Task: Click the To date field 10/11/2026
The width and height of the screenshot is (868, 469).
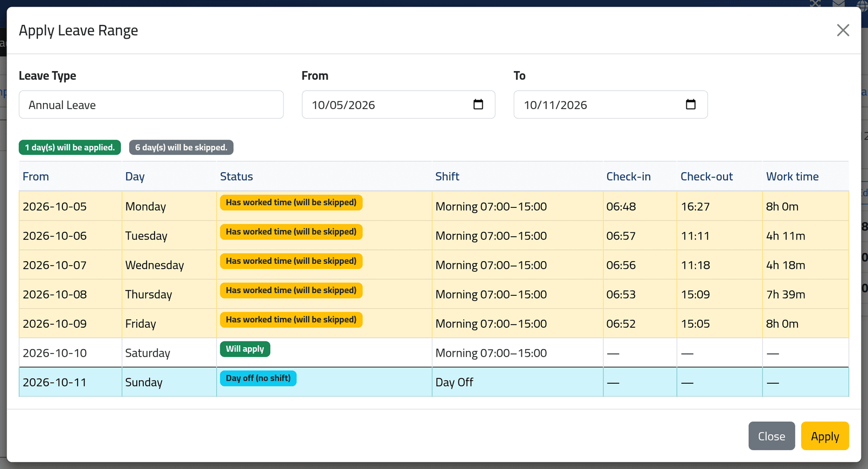Action: coord(611,105)
